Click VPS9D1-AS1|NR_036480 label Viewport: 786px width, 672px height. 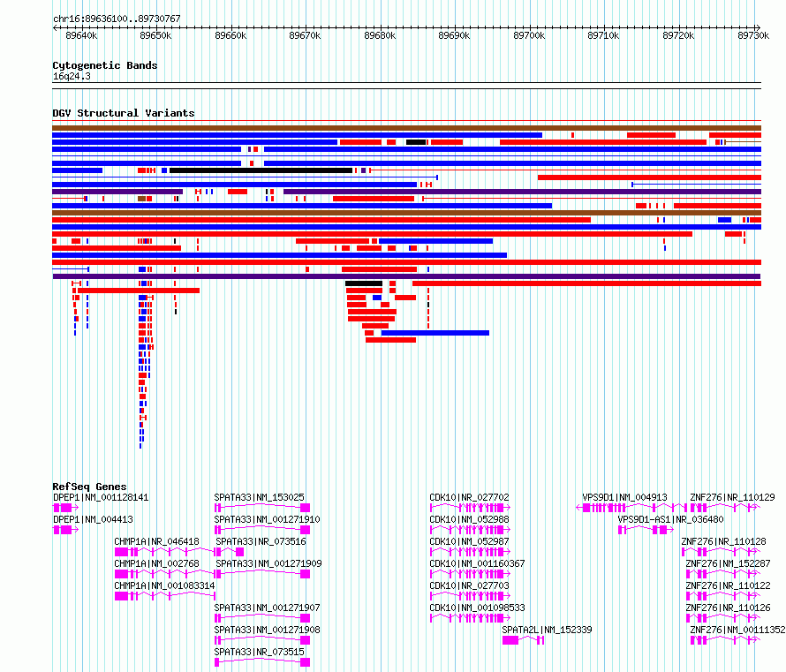670,519
